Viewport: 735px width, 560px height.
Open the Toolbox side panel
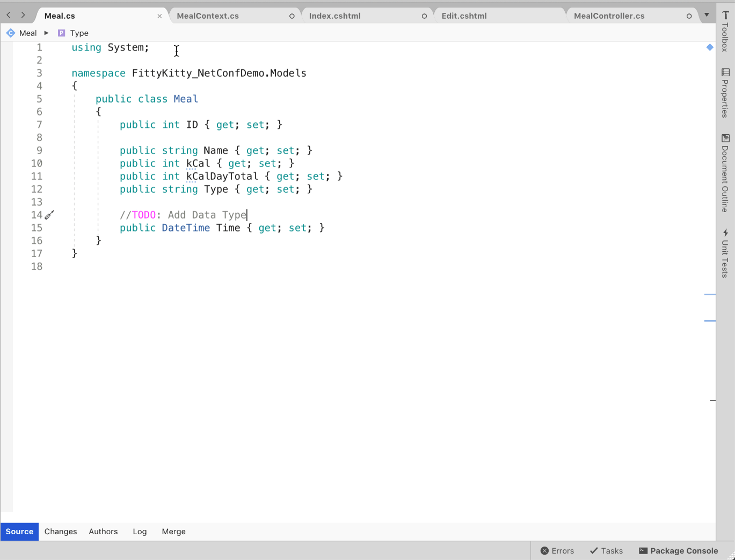click(x=725, y=31)
